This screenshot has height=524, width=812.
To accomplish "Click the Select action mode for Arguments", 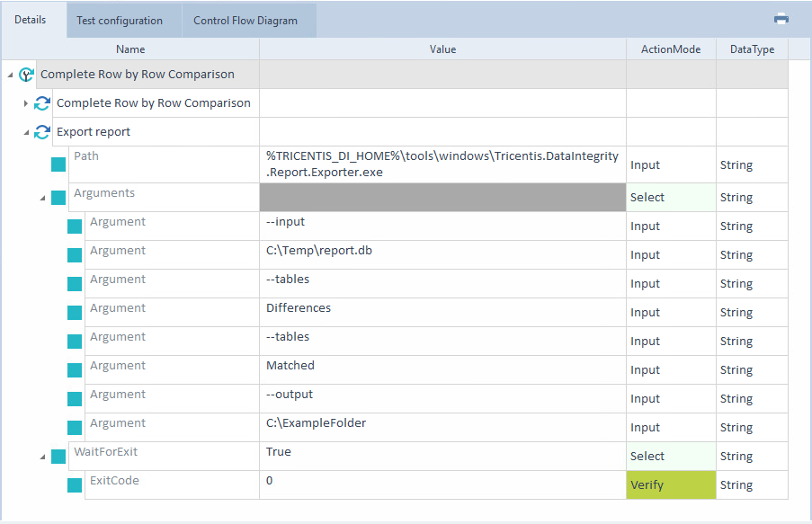I will 670,197.
